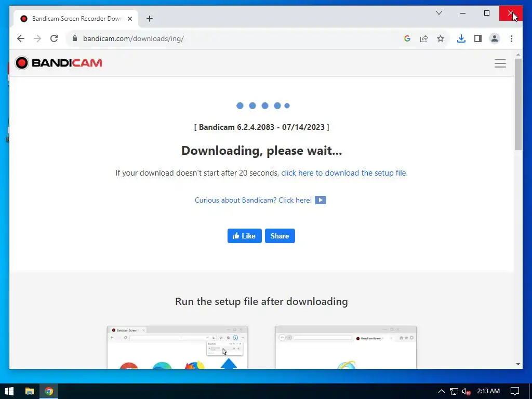Open the Chrome three-dot menu
The height and width of the screenshot is (399, 532).
point(511,38)
